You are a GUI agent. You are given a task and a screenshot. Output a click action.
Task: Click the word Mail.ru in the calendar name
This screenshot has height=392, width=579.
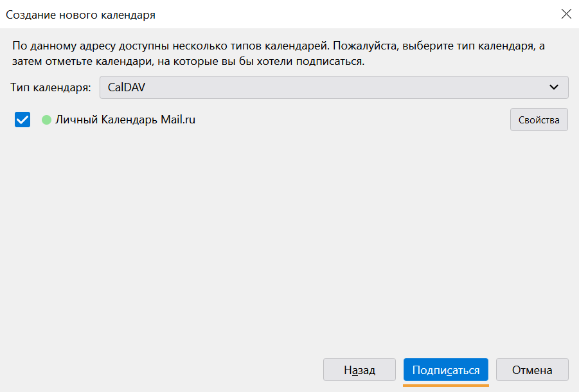coord(178,120)
